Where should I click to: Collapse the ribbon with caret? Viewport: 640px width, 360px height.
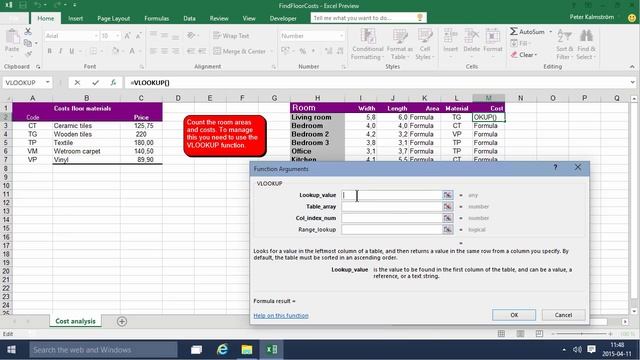tap(632, 67)
